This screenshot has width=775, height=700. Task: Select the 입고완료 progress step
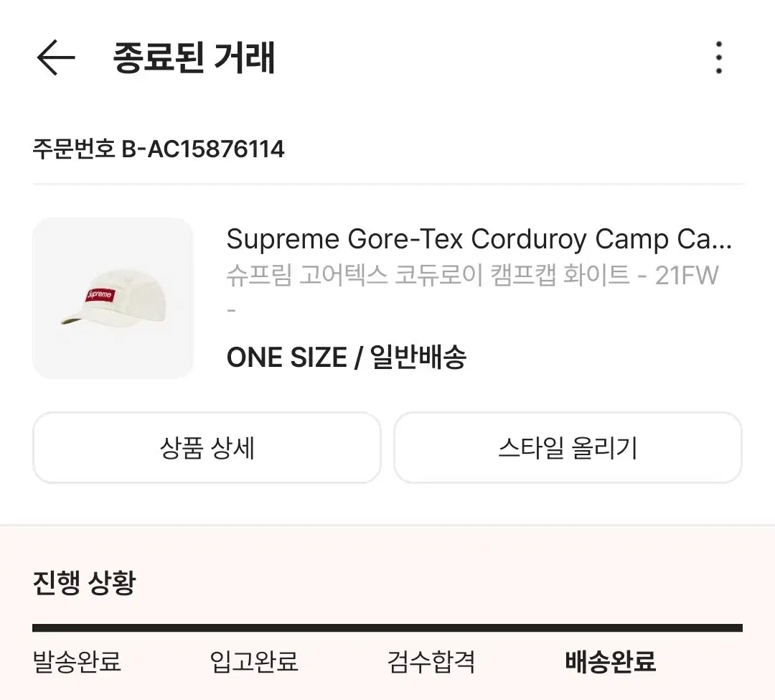tap(254, 661)
